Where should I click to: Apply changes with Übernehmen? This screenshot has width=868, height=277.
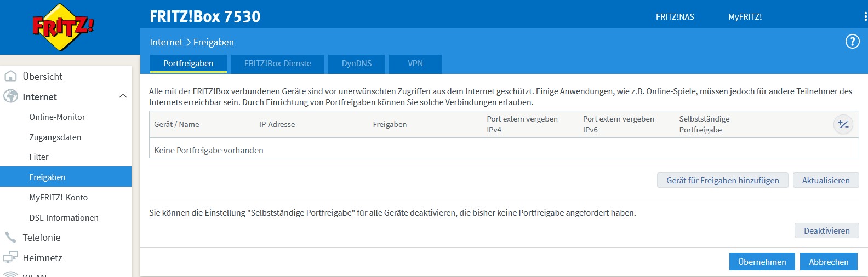762,262
